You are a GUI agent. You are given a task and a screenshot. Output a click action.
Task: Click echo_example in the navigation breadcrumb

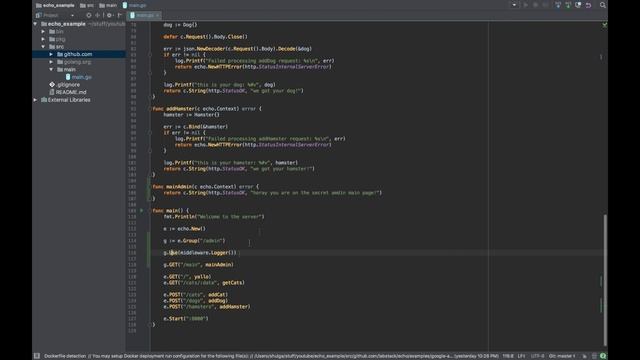55,5
